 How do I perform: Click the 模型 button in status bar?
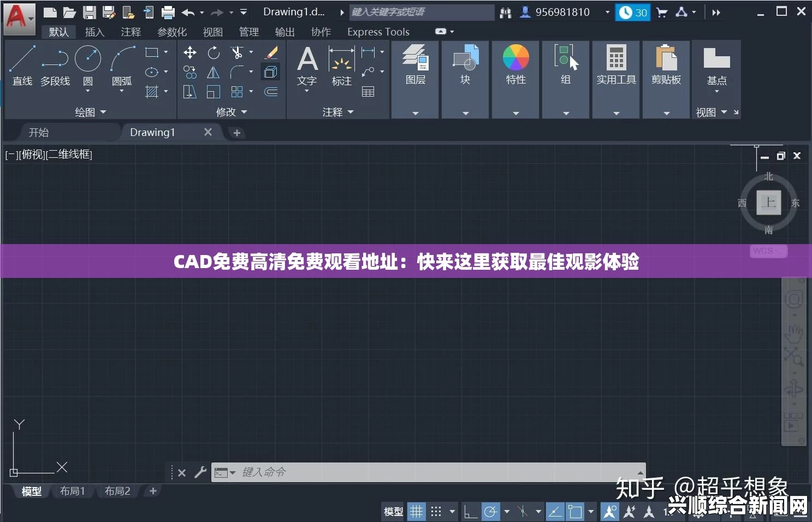click(394, 512)
